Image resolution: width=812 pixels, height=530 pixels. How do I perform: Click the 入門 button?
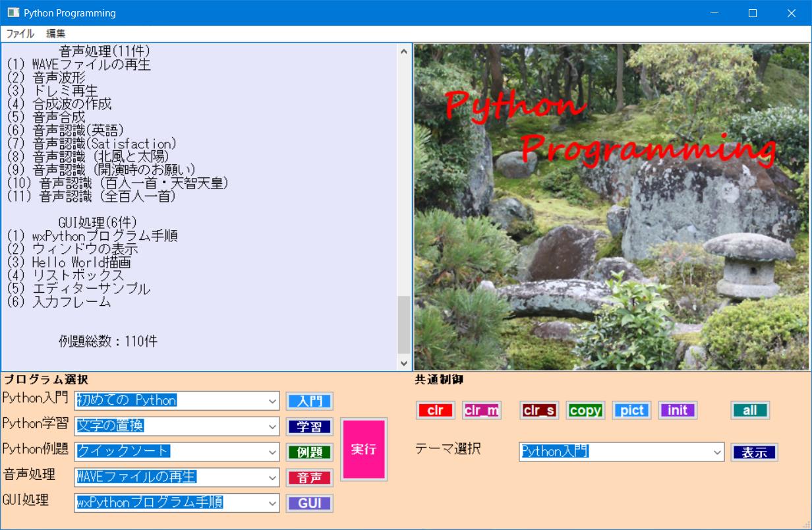point(309,401)
